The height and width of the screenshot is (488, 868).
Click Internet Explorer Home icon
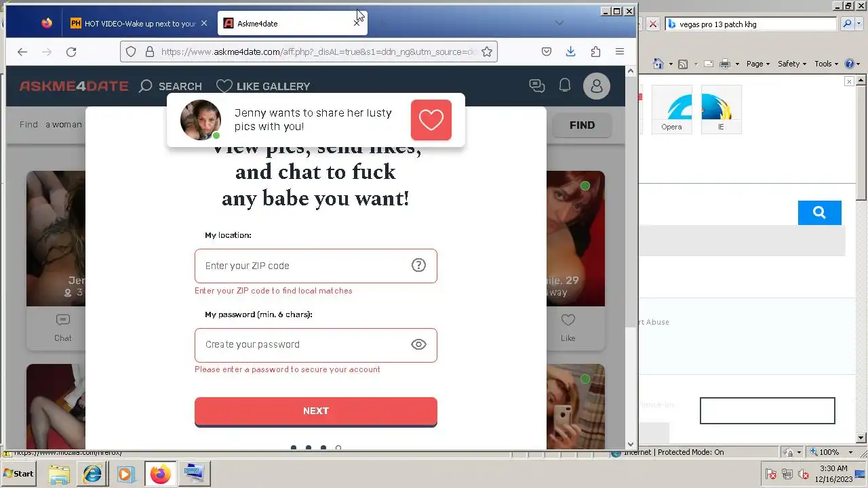(658, 64)
